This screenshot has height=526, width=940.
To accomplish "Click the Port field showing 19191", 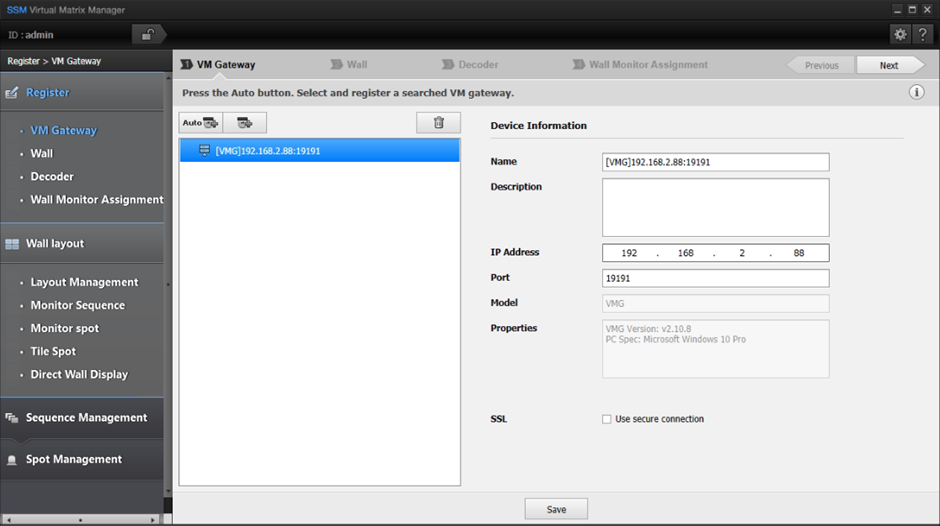I will pyautogui.click(x=716, y=278).
